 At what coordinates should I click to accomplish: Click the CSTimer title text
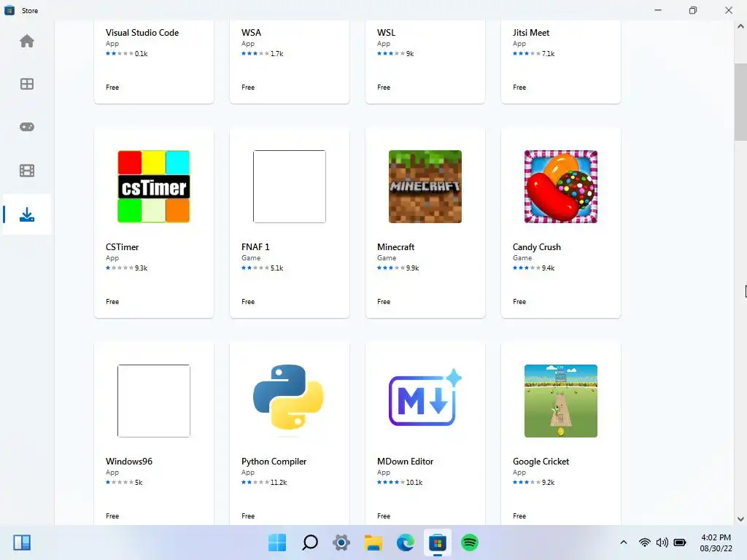tap(122, 247)
